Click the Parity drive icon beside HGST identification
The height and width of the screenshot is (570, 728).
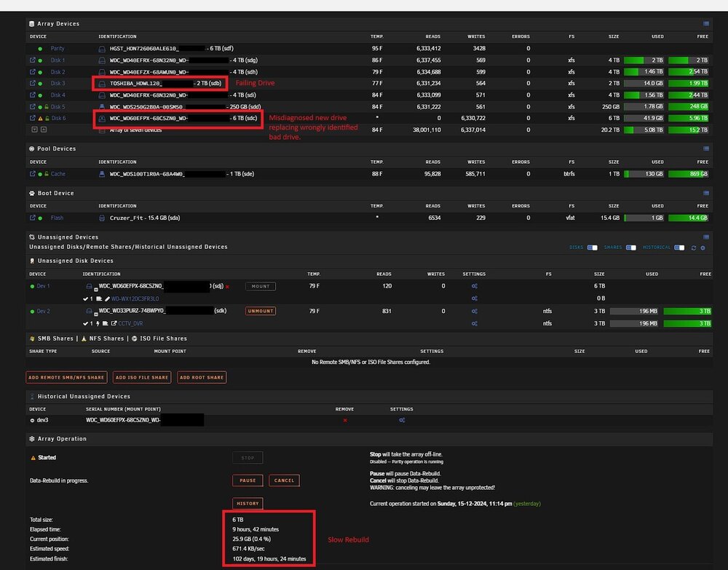click(102, 49)
